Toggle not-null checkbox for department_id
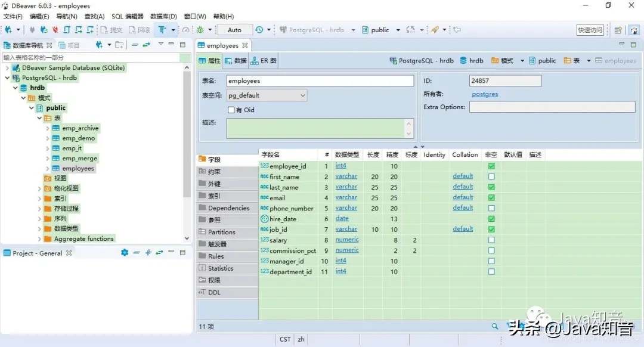 click(x=491, y=271)
